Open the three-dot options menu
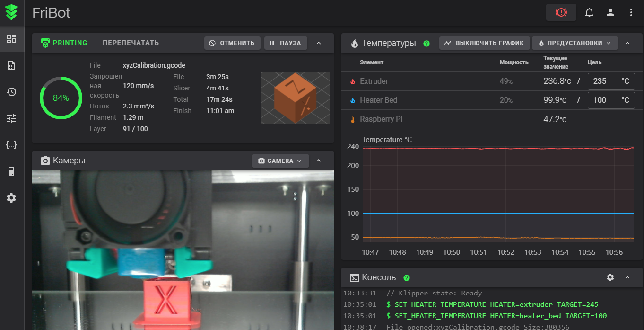The width and height of the screenshot is (644, 330). coord(631,13)
